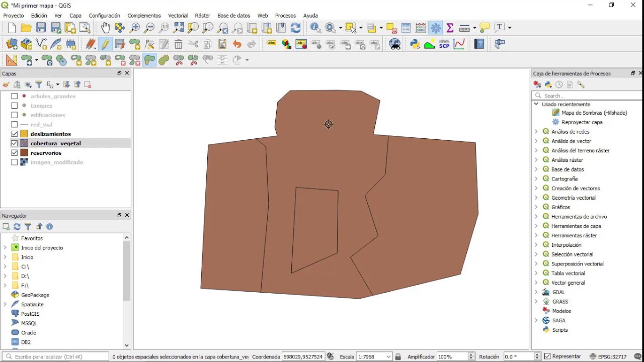Expand the C:\ drive in Navegador
Screen dimensions: 644x362
point(5,266)
